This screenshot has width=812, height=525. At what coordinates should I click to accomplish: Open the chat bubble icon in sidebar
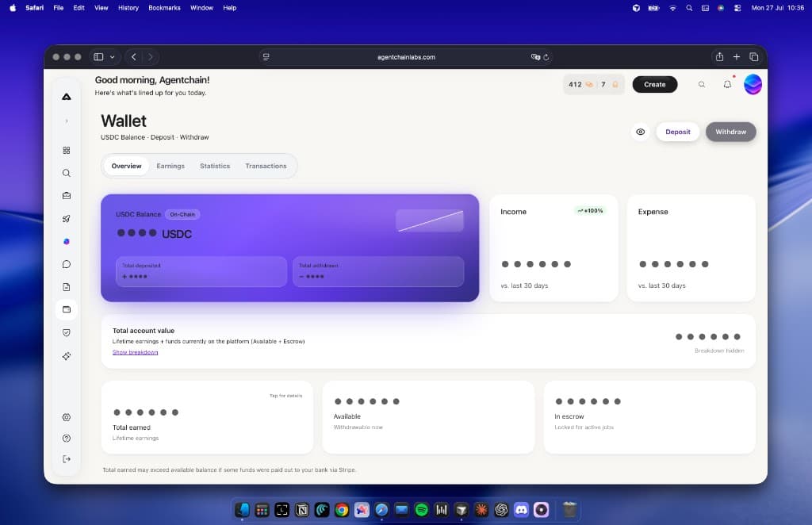[x=67, y=264]
